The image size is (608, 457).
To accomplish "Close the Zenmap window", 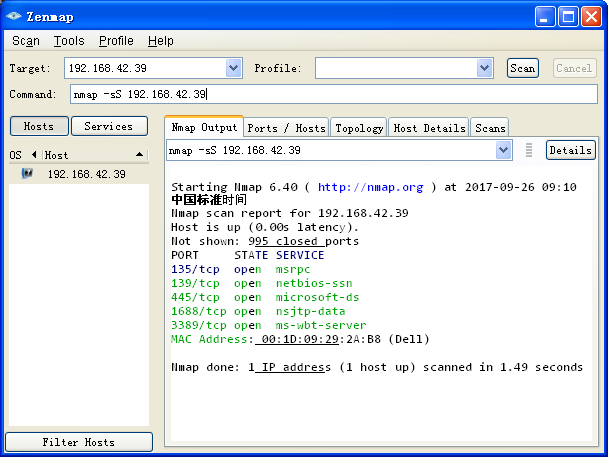I will point(591,17).
